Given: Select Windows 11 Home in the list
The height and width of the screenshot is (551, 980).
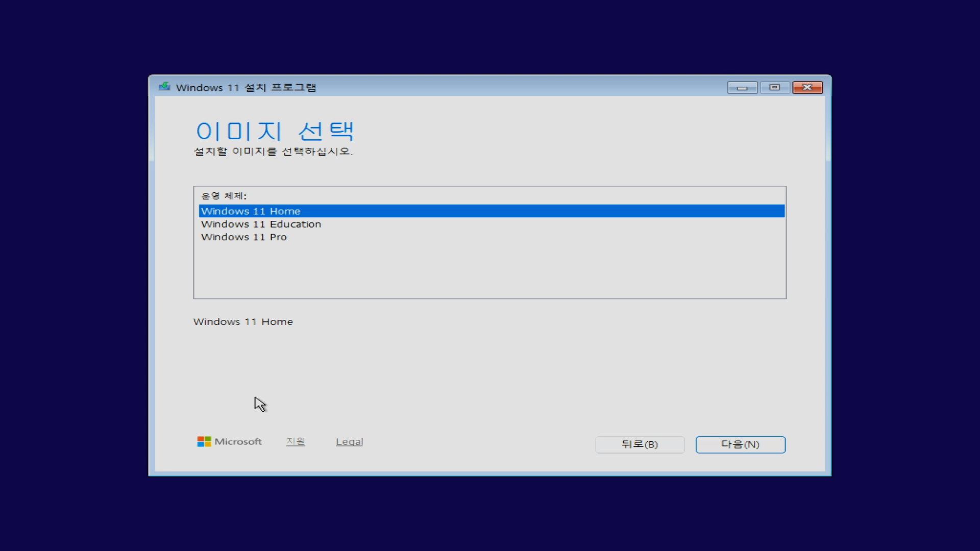Looking at the screenshot, I should [x=251, y=211].
